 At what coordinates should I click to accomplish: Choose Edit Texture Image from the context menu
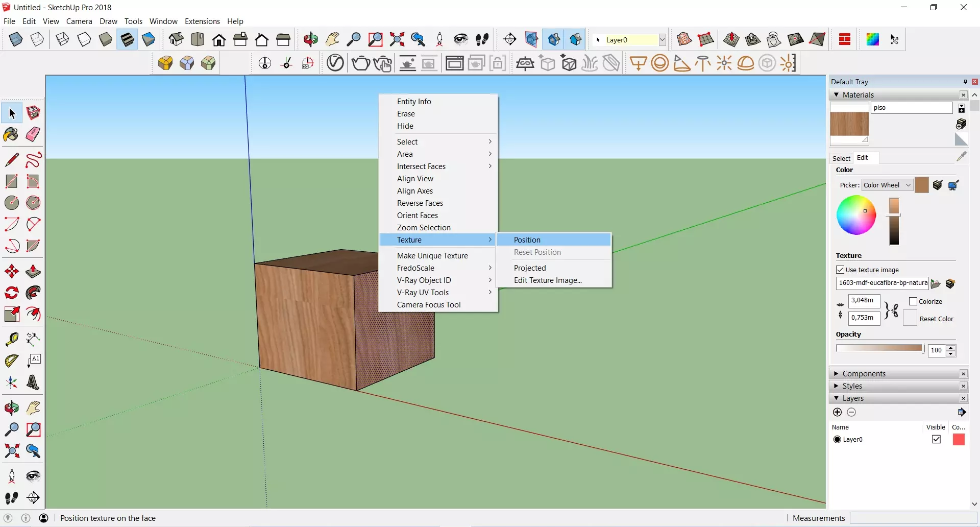coord(548,280)
